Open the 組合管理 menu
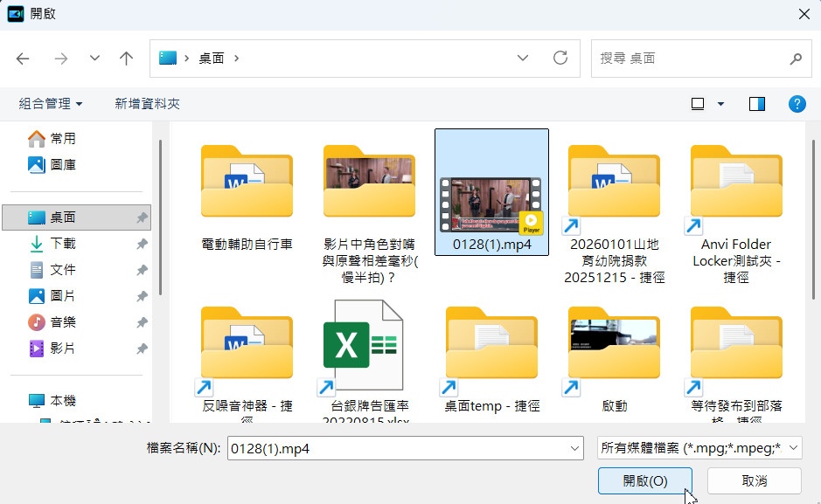821x504 pixels. point(51,104)
